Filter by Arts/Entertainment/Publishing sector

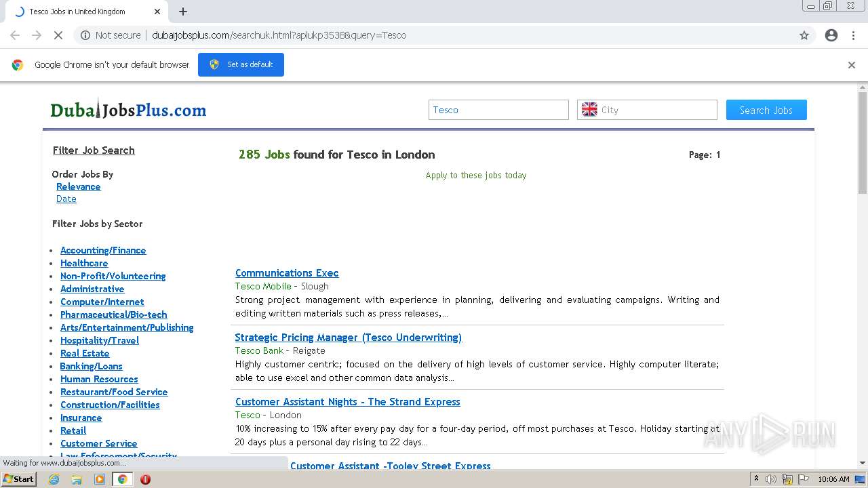(127, 327)
